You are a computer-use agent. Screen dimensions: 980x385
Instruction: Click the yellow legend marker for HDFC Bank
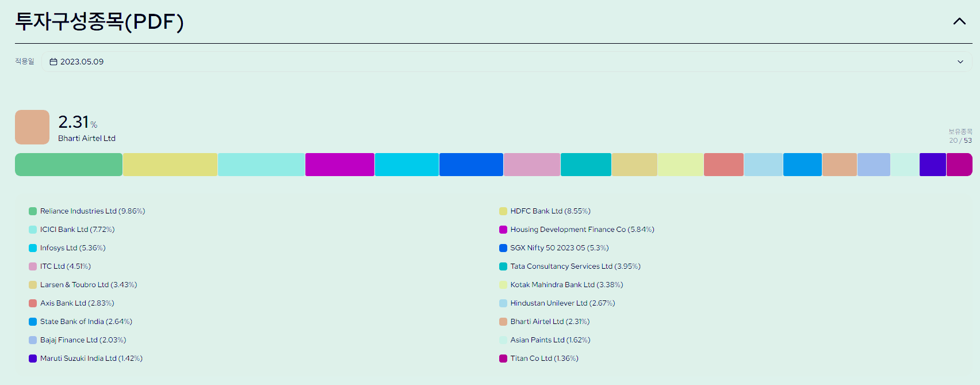tap(503, 211)
